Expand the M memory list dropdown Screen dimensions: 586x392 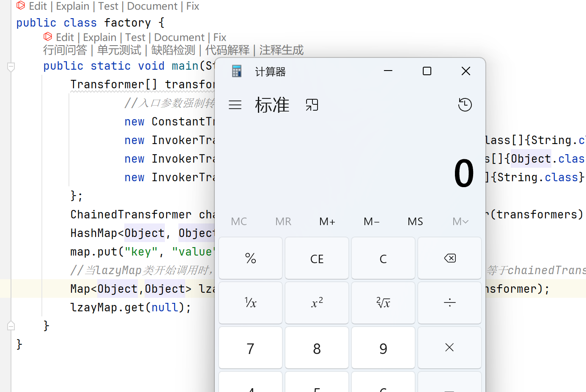460,221
